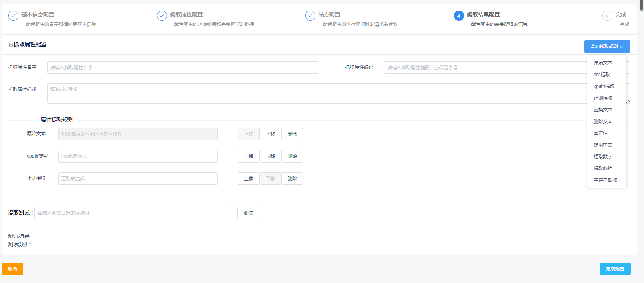Delete the 正则提取 rule
The height and width of the screenshot is (283, 644).
(x=292, y=179)
